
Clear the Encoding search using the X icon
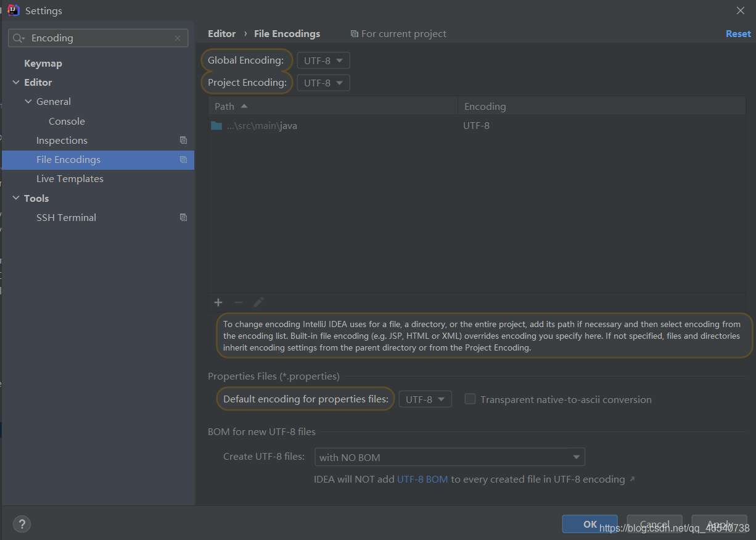pyautogui.click(x=179, y=38)
